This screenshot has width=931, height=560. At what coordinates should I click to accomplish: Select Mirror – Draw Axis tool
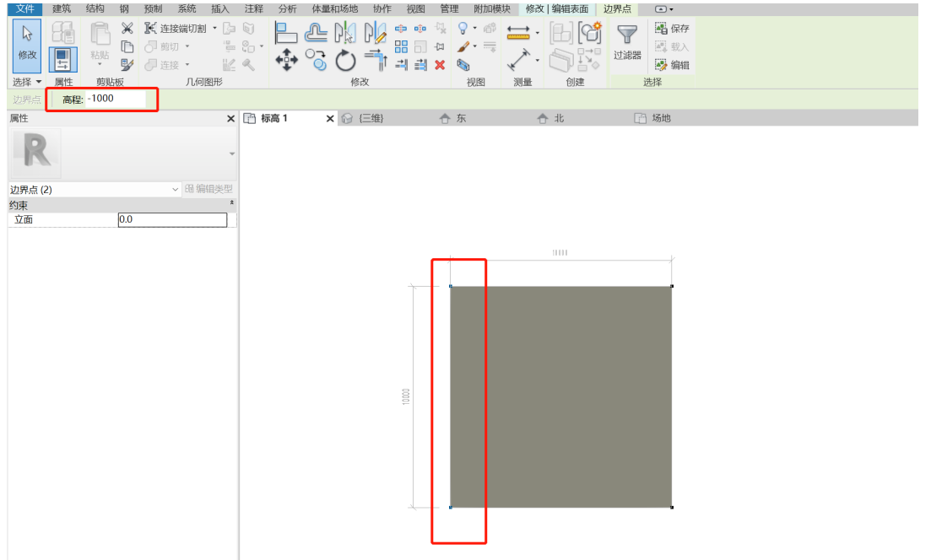[376, 33]
